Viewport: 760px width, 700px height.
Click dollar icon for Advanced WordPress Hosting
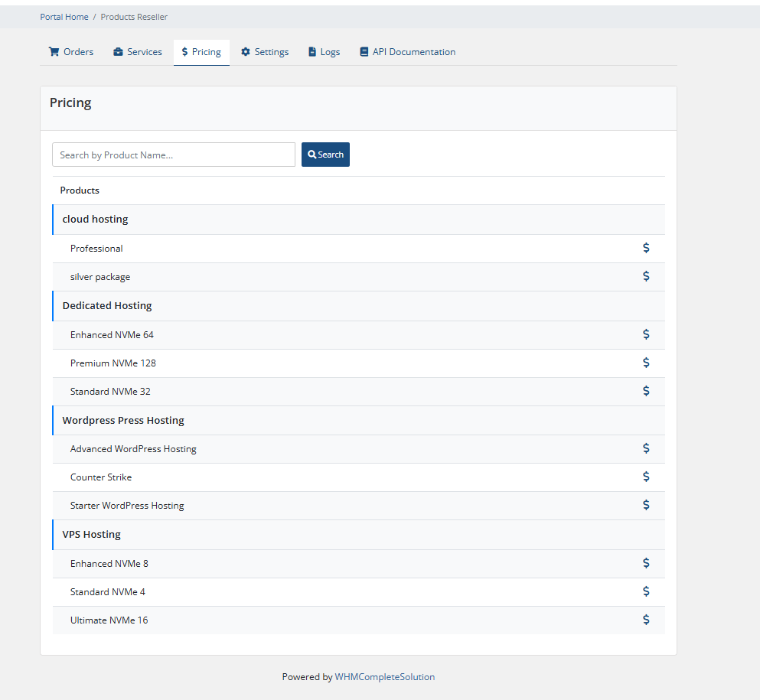646,448
